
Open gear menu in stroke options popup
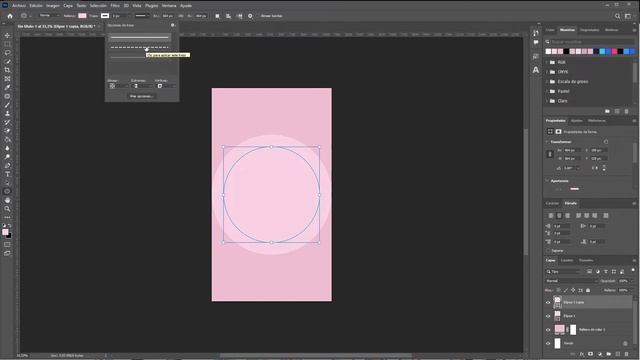173,25
